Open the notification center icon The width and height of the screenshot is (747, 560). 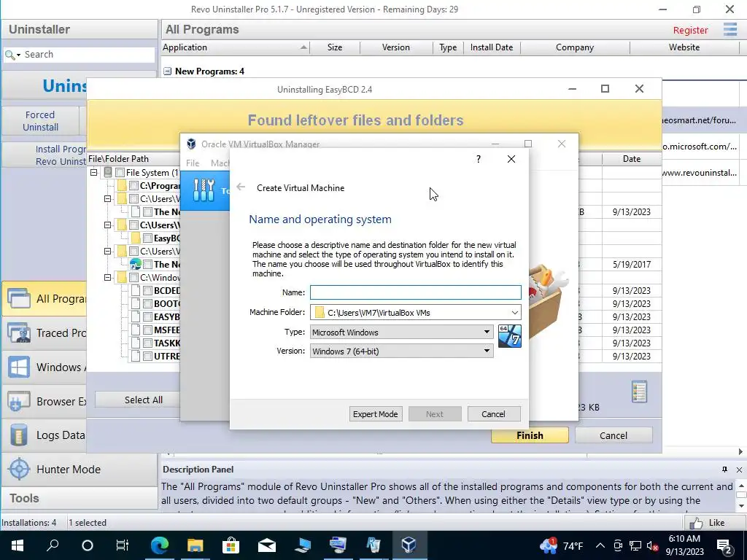click(724, 545)
